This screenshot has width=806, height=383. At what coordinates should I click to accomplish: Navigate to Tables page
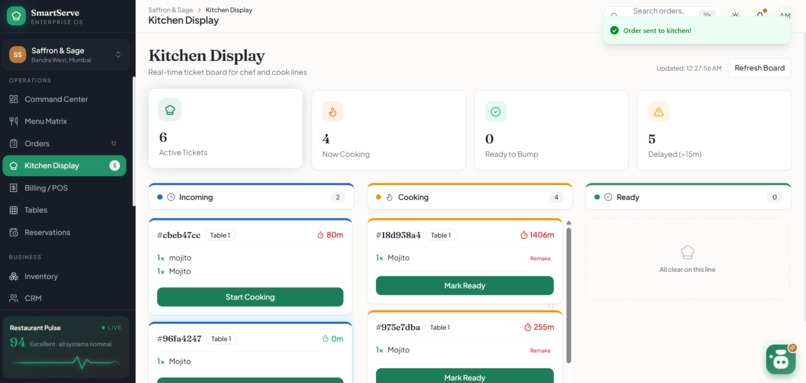64,210
